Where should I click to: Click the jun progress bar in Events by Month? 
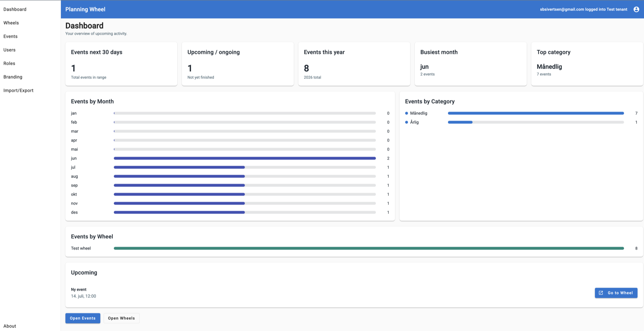245,158
